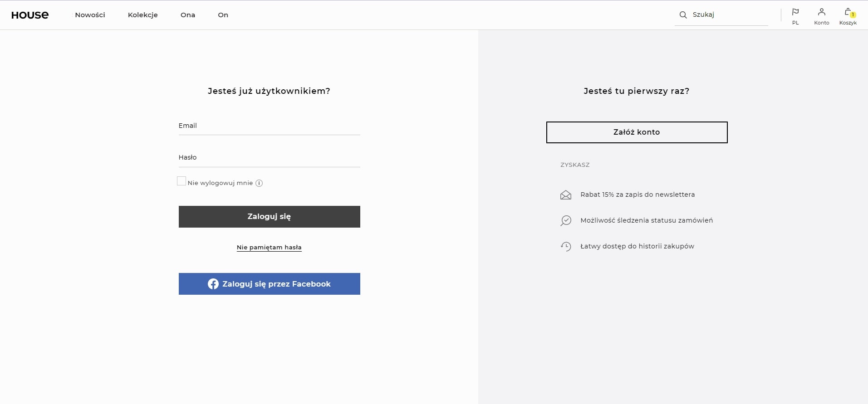Click Zaloguj się przez Facebook button
The height and width of the screenshot is (404, 868).
(x=270, y=284)
